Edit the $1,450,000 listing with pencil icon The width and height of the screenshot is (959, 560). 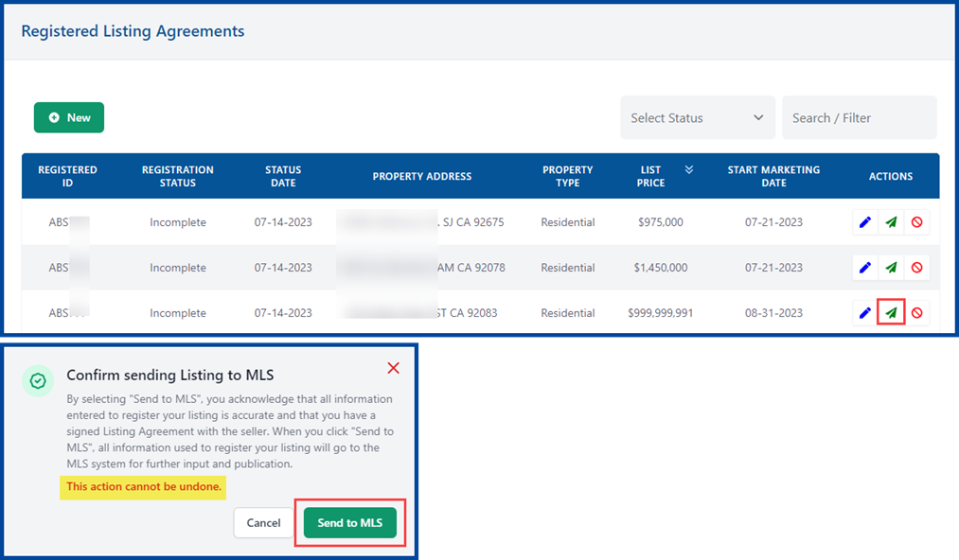tap(864, 268)
